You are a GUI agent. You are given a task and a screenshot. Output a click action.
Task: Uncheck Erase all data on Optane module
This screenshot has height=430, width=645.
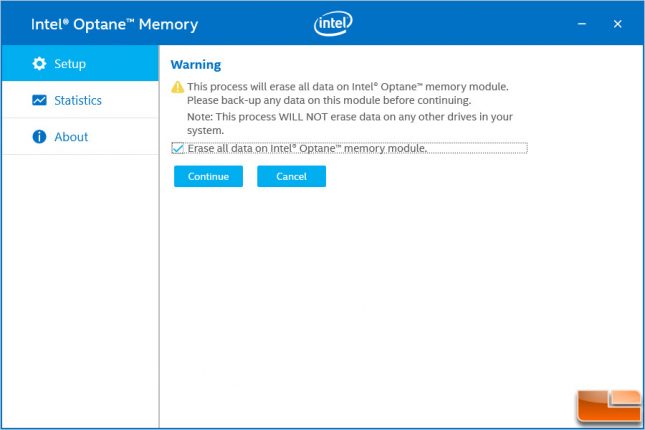(178, 148)
